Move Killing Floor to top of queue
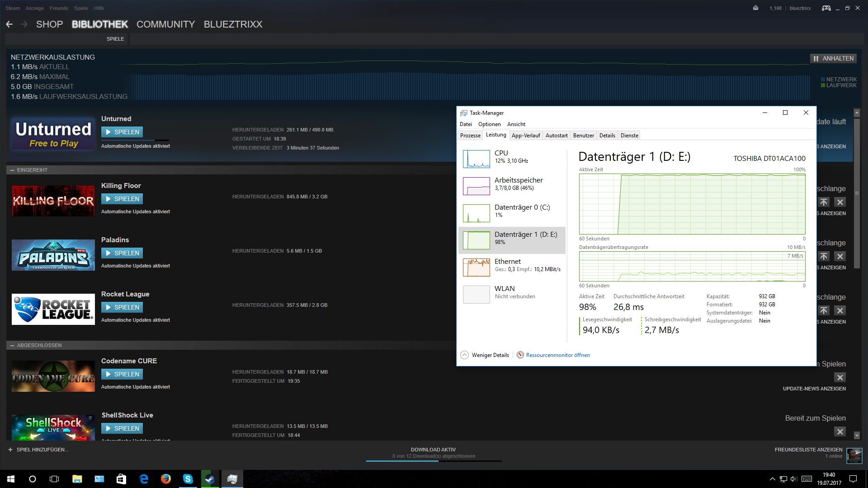This screenshot has width=868, height=488. tap(824, 202)
